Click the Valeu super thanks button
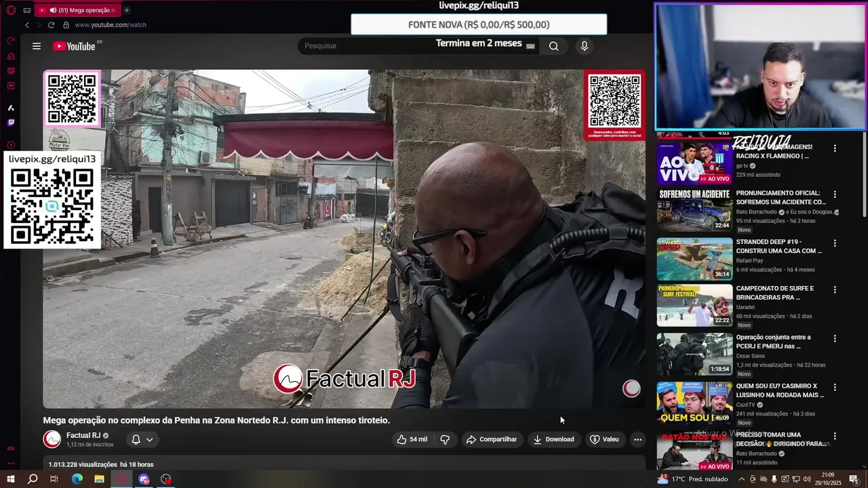This screenshot has width=868, height=488. point(604,439)
